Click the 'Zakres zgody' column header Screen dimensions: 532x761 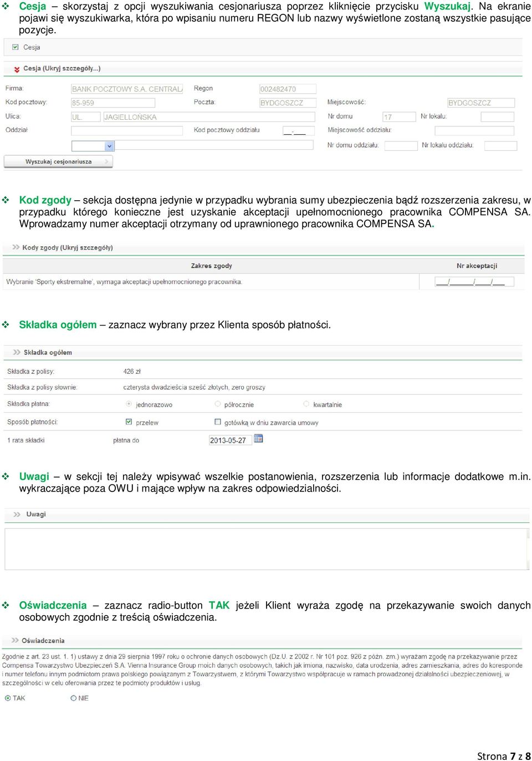[211, 266]
